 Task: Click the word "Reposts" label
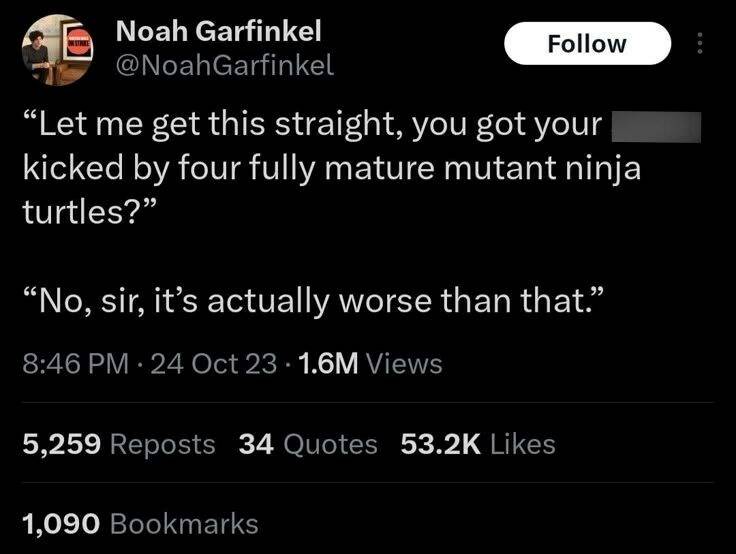coord(161,443)
